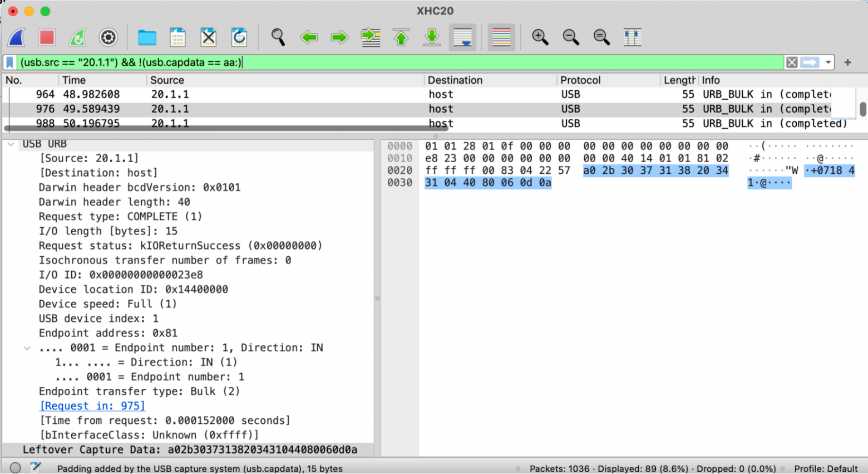Collapse the USB URB tree section

(x=11, y=144)
